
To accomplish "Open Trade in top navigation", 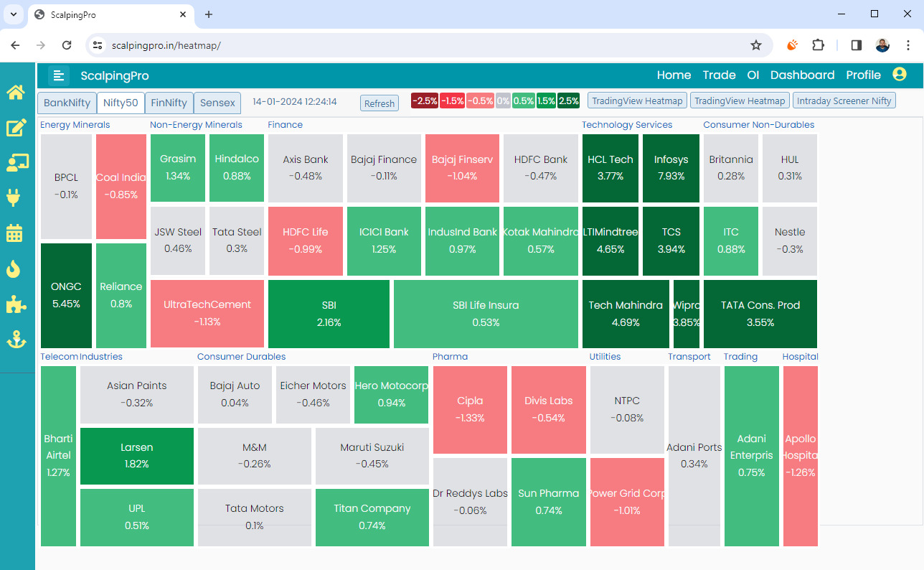I will [719, 75].
